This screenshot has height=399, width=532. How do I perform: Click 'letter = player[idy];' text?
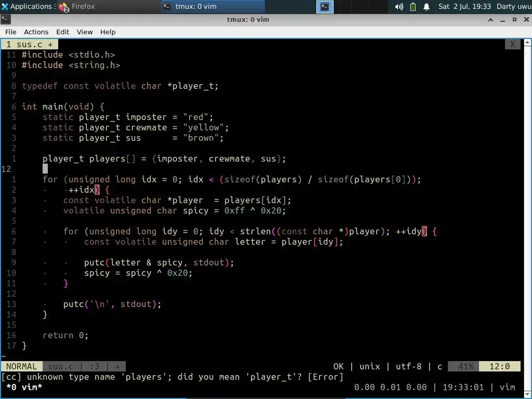point(289,242)
